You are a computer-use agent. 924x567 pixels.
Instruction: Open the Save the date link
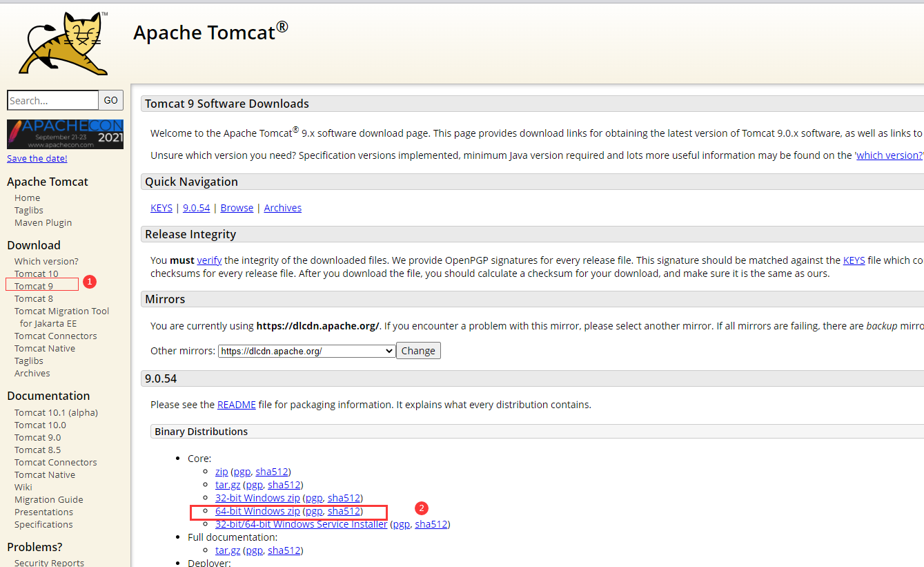click(x=37, y=158)
